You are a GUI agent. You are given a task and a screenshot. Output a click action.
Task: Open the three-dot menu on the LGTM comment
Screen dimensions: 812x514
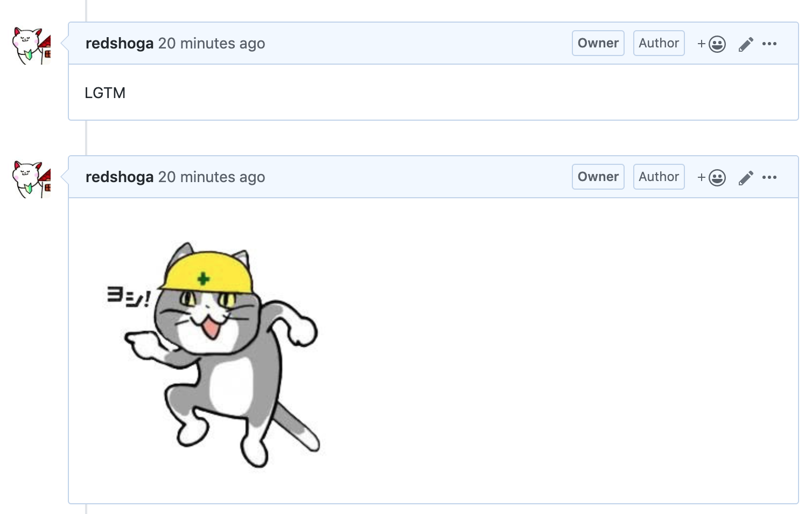coord(769,44)
